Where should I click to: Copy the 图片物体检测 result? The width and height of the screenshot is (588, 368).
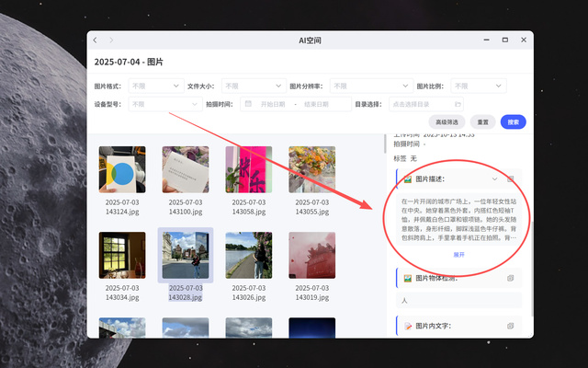tap(511, 278)
